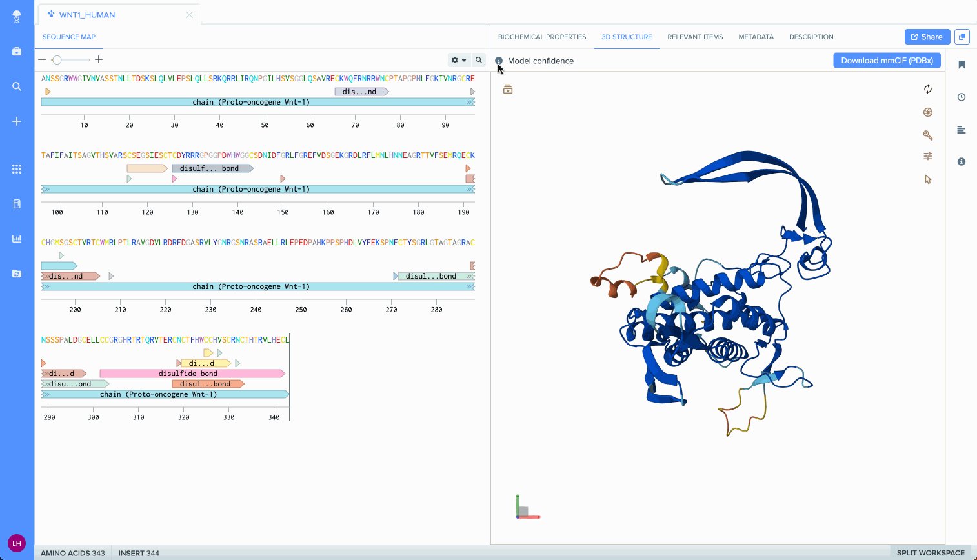Click the briefcase icon in the sidebar
977x560 pixels.
(x=16, y=52)
